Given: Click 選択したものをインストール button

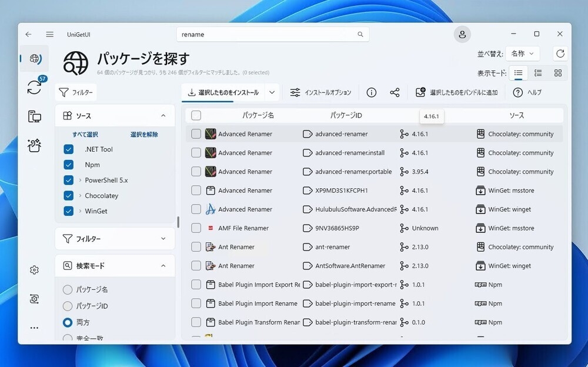Looking at the screenshot, I should 223,92.
